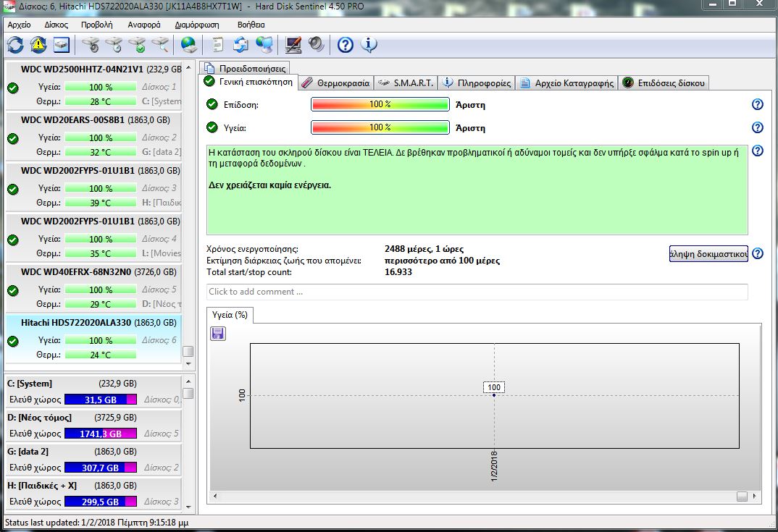Click partition list scrollbar down arrow
778x532 pixels.
click(x=188, y=507)
